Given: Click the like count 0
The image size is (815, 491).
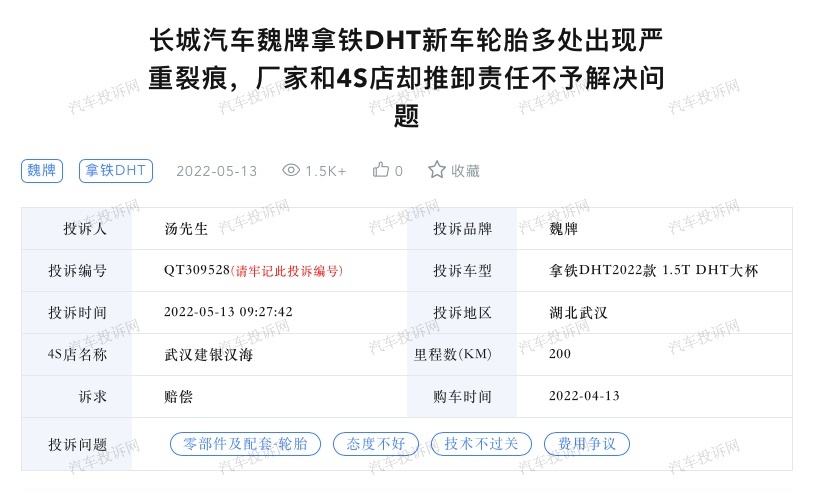Looking at the screenshot, I should click(399, 171).
